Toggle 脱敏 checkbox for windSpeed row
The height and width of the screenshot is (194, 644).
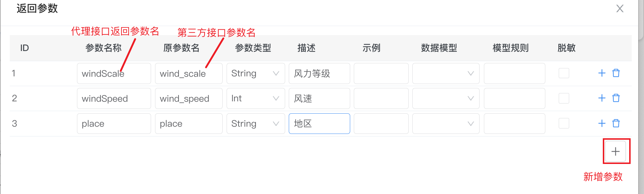click(564, 98)
